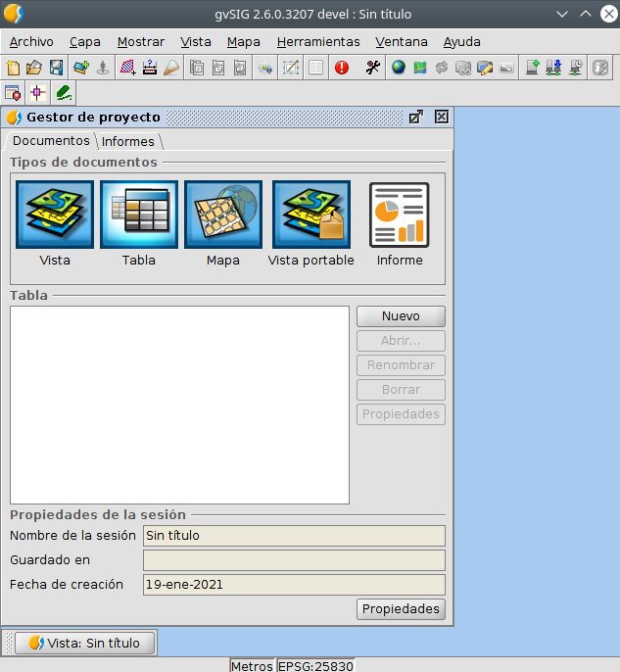
Task: Click the Borrar button
Action: pos(401,390)
